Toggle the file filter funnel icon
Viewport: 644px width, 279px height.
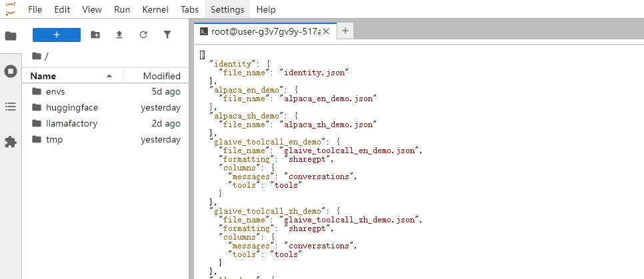[167, 35]
